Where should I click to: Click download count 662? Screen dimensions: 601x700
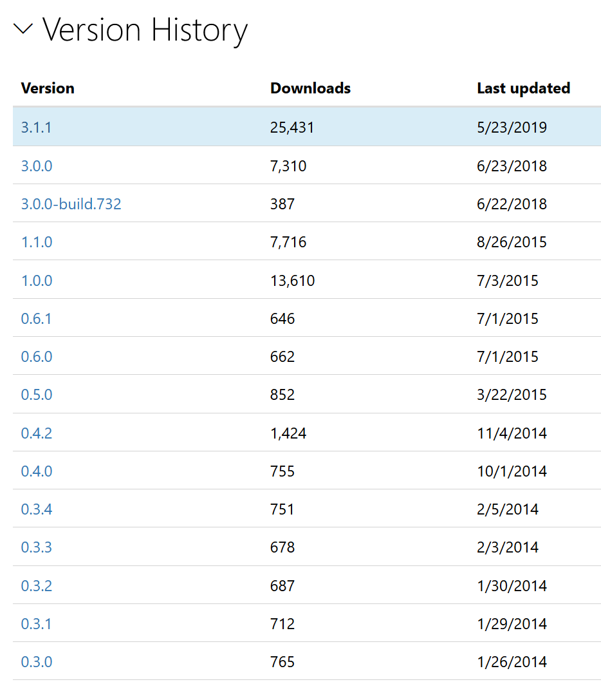282,357
